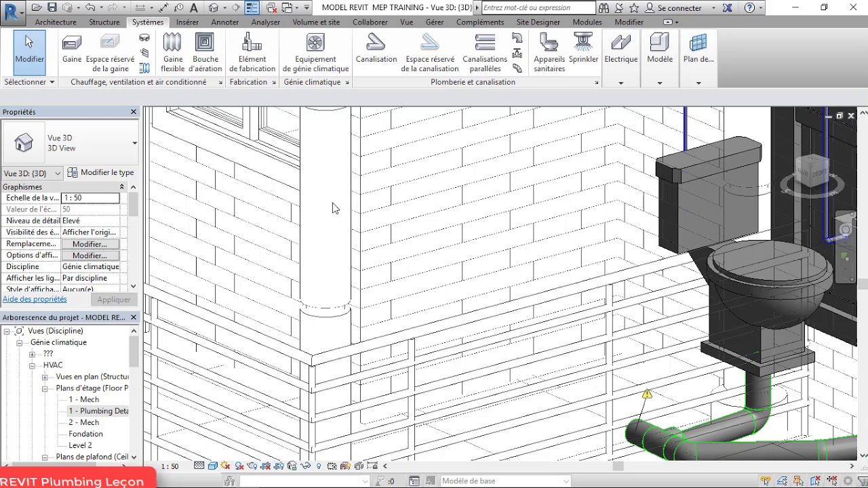Collapse the Génie climatique tree node
The height and width of the screenshot is (488, 868).
point(20,343)
